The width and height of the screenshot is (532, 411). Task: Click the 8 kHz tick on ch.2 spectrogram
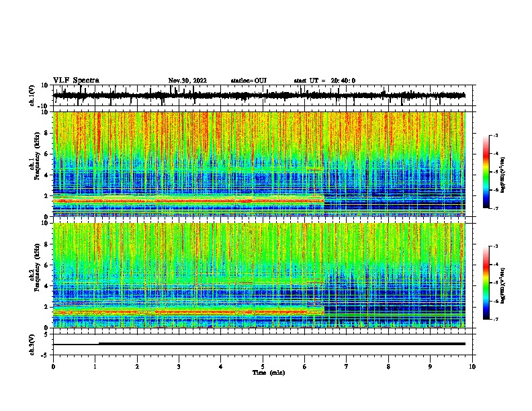click(46, 244)
